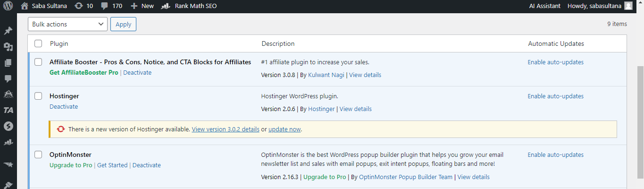Open Media icon in sidebar
Screen dimensions: 644x189
coord(8,47)
